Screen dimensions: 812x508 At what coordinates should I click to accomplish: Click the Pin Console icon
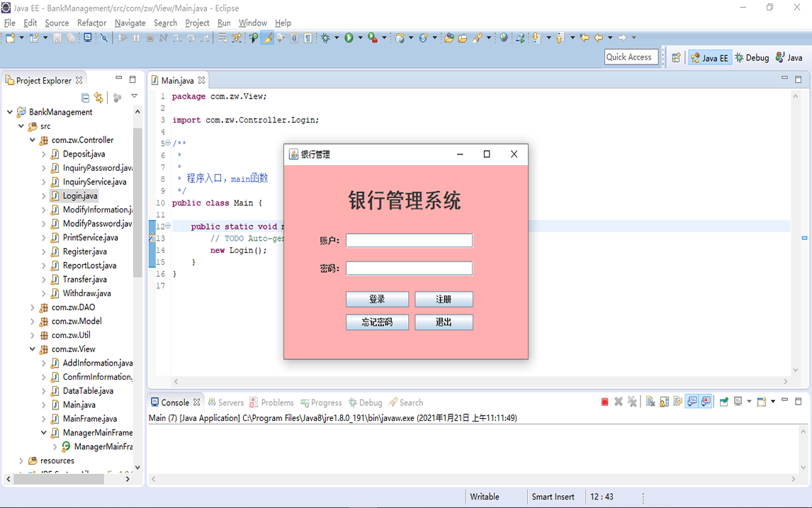click(x=724, y=401)
